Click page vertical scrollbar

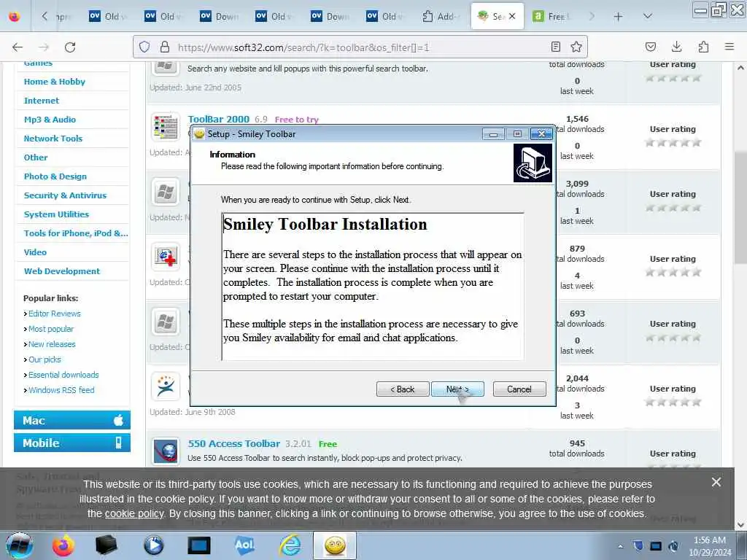point(740,207)
